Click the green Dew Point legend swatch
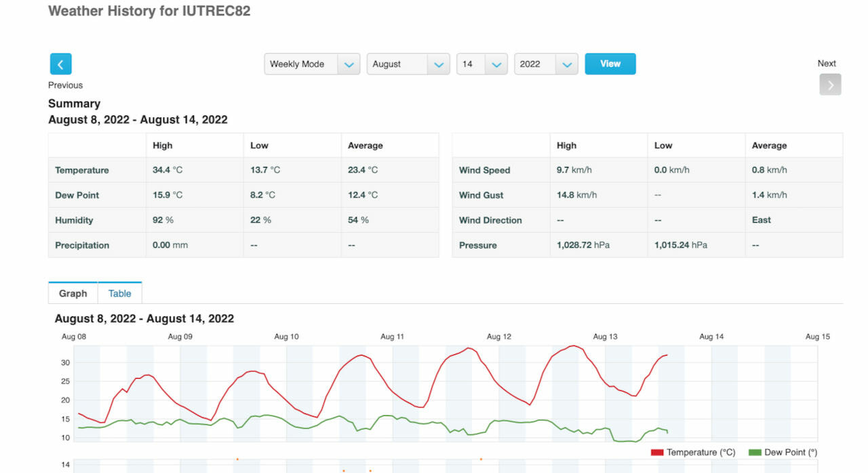This screenshot has height=473, width=868. 755,453
